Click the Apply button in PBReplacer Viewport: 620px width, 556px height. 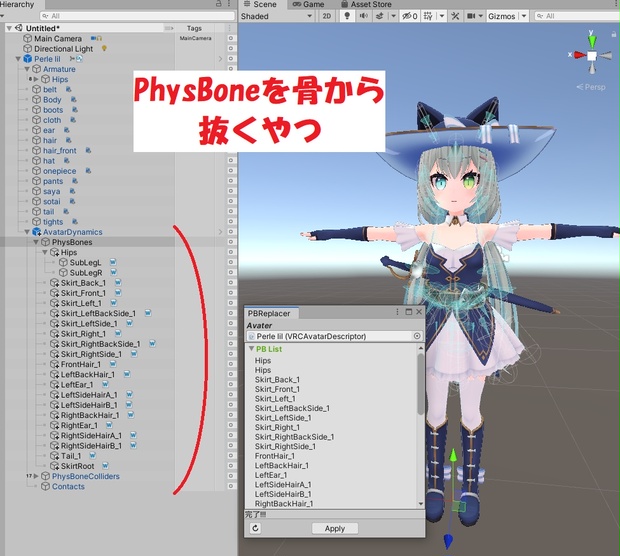pyautogui.click(x=335, y=528)
